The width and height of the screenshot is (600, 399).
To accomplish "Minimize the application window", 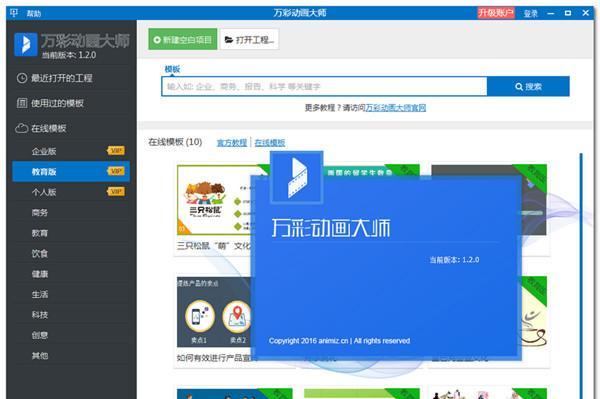I will (x=551, y=13).
